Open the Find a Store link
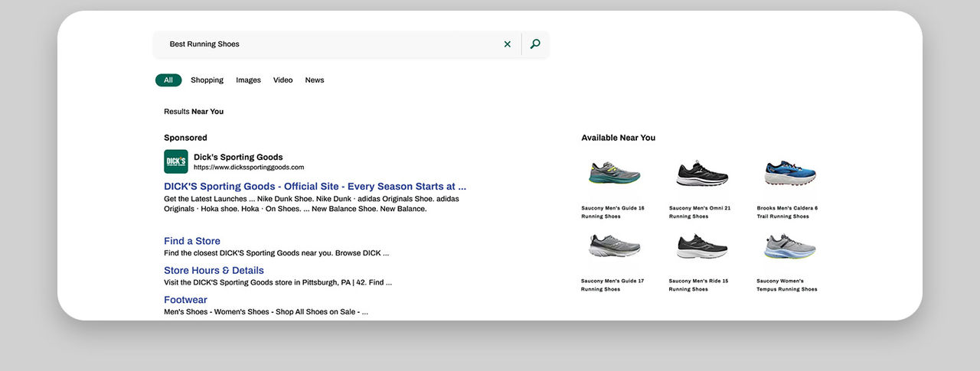Image resolution: width=980 pixels, height=371 pixels. (192, 241)
